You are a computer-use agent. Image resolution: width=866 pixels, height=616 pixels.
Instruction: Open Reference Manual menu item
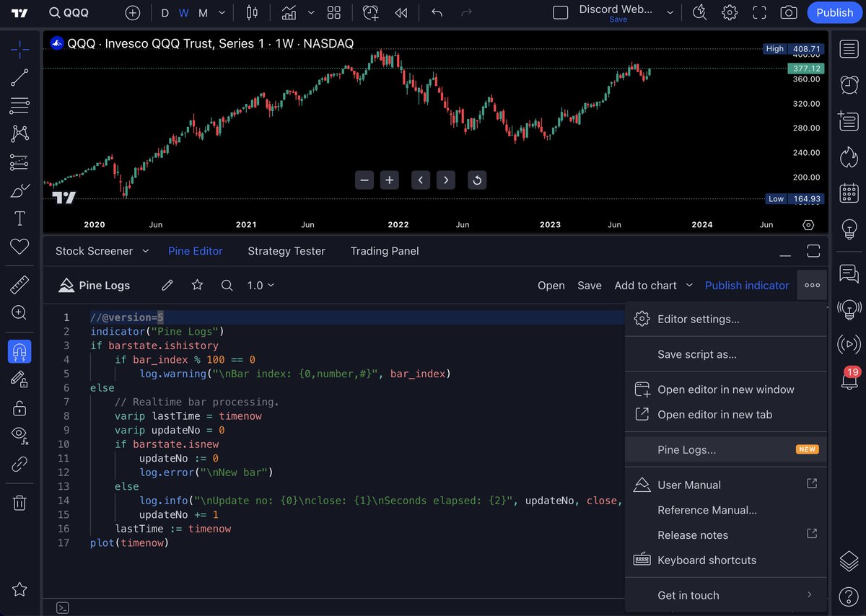point(725,510)
